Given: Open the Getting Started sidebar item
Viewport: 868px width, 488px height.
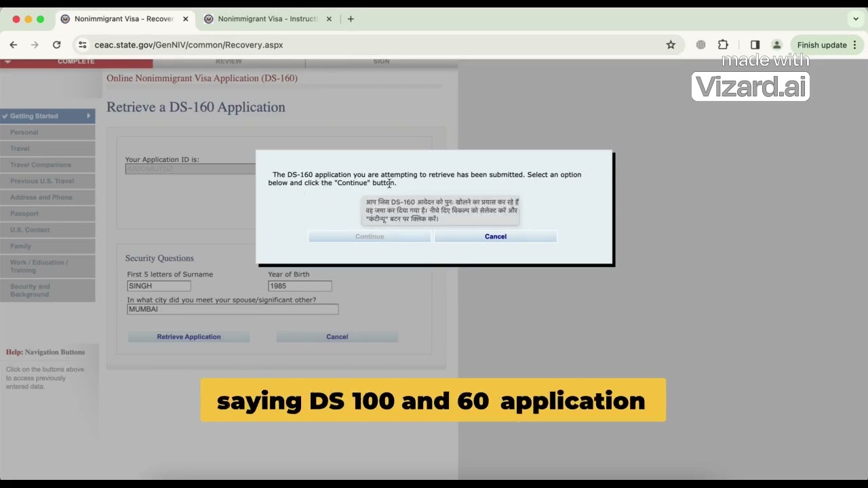Looking at the screenshot, I should (47, 116).
